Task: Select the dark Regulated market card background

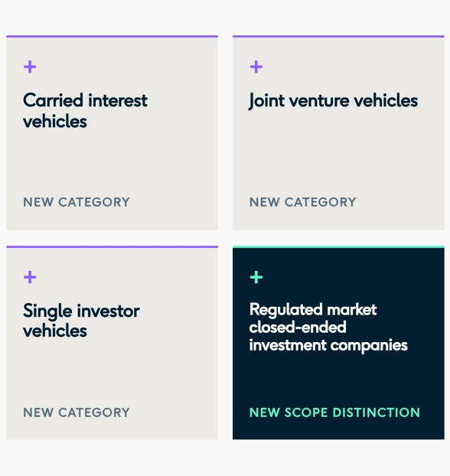Action: [338, 380]
